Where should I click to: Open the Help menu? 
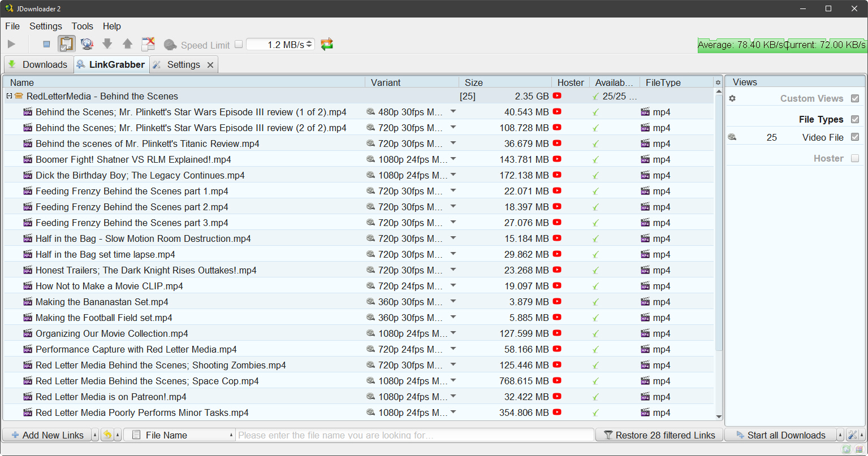tap(112, 26)
